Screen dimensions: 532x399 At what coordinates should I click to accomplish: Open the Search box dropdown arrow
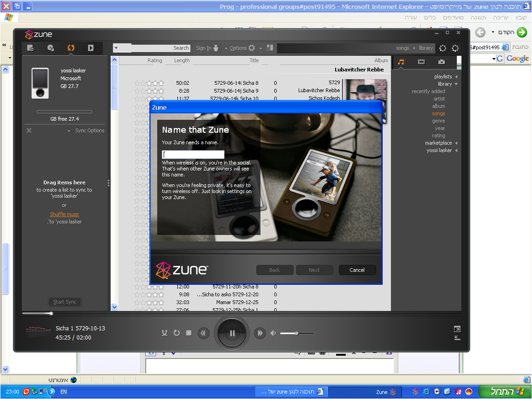click(x=116, y=48)
